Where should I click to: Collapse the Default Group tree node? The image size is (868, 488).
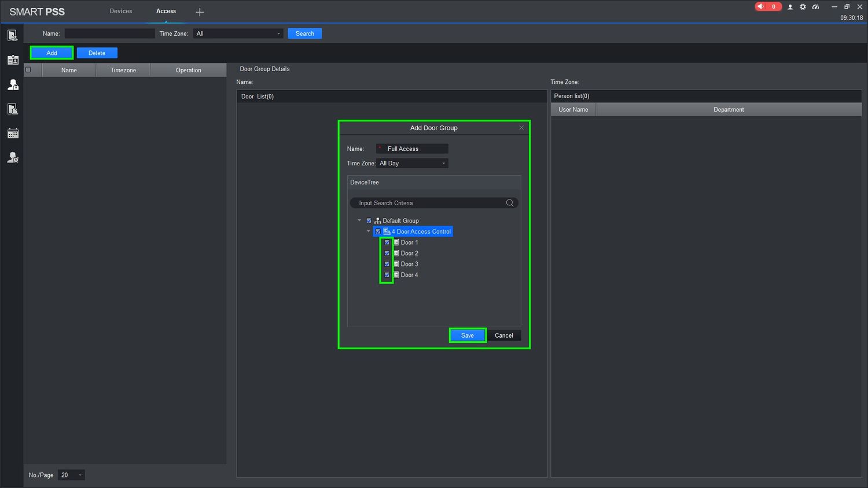[x=359, y=220]
